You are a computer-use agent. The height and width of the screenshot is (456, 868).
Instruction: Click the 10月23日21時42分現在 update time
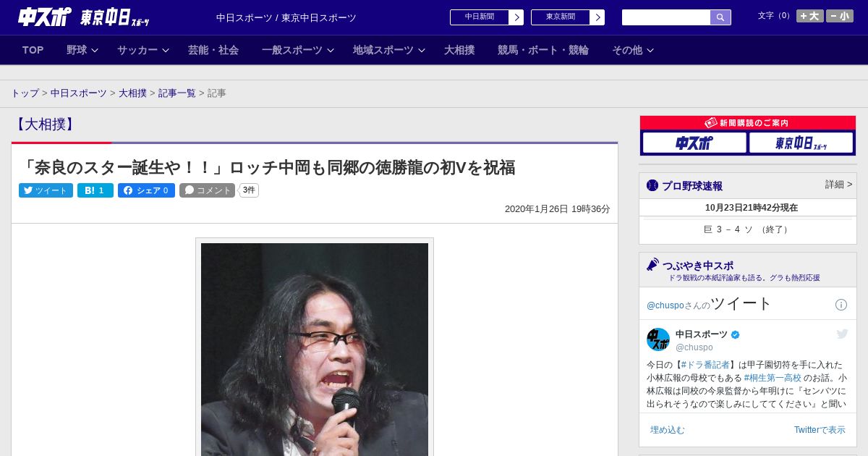point(752,208)
